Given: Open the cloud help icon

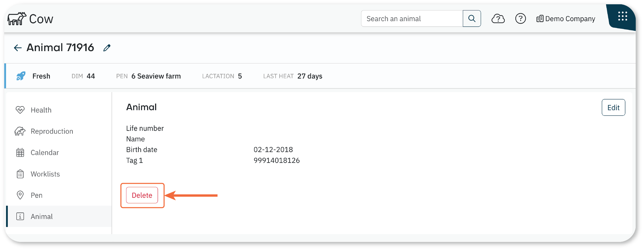Looking at the screenshot, I should click(498, 19).
